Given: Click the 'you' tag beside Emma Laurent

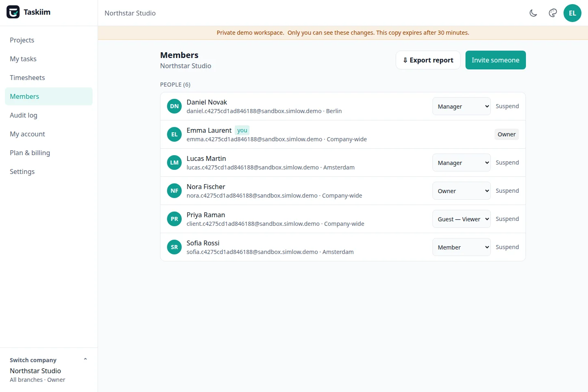Looking at the screenshot, I should click(x=242, y=130).
